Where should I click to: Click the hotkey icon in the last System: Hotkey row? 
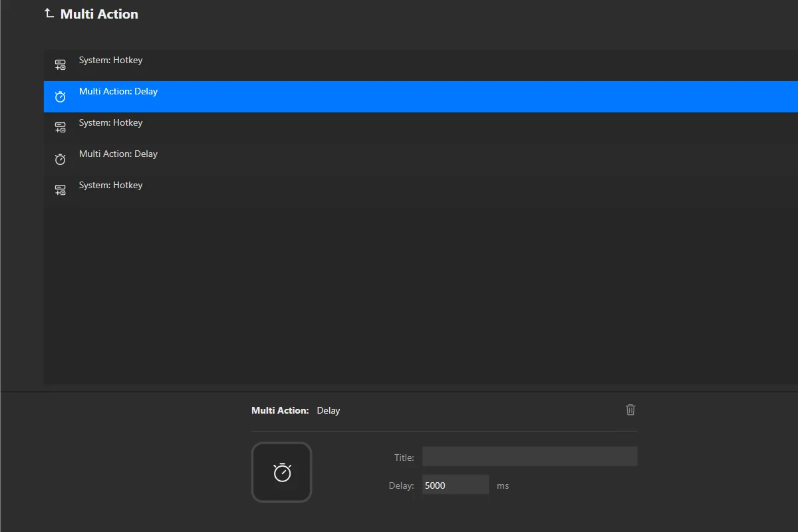point(60,190)
